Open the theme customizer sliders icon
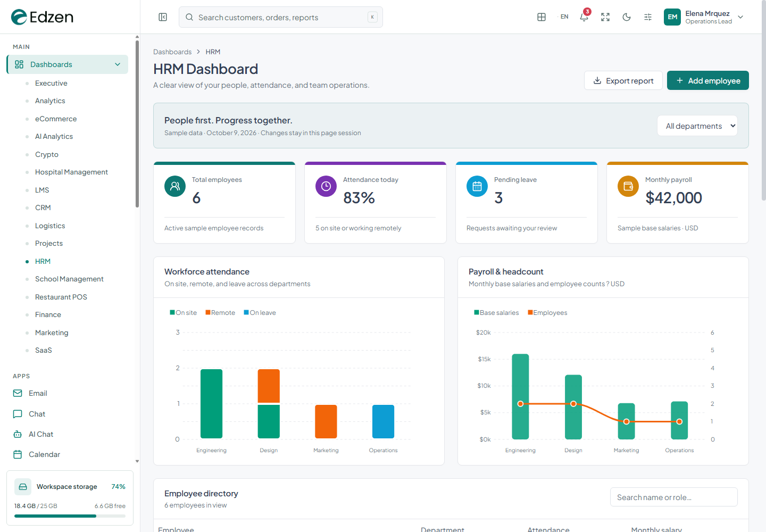This screenshot has height=532, width=766. point(648,17)
